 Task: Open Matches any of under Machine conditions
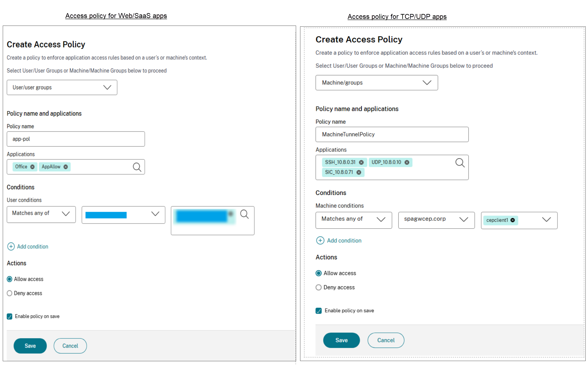353,219
